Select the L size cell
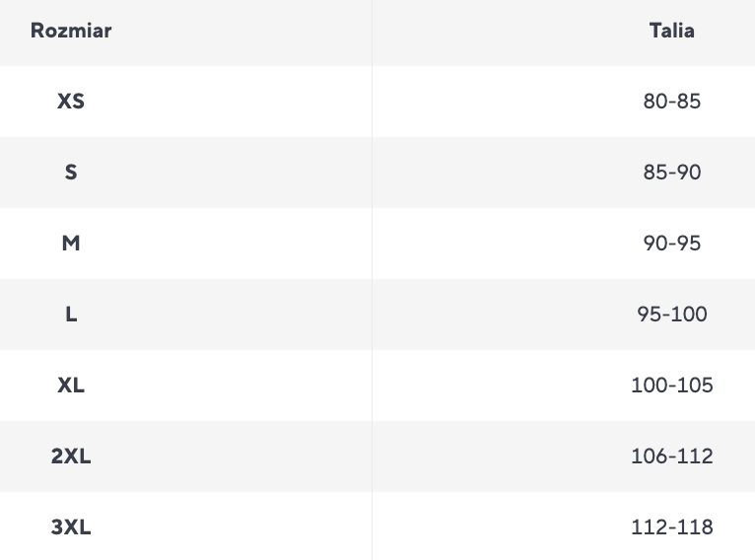 pyautogui.click(x=71, y=315)
